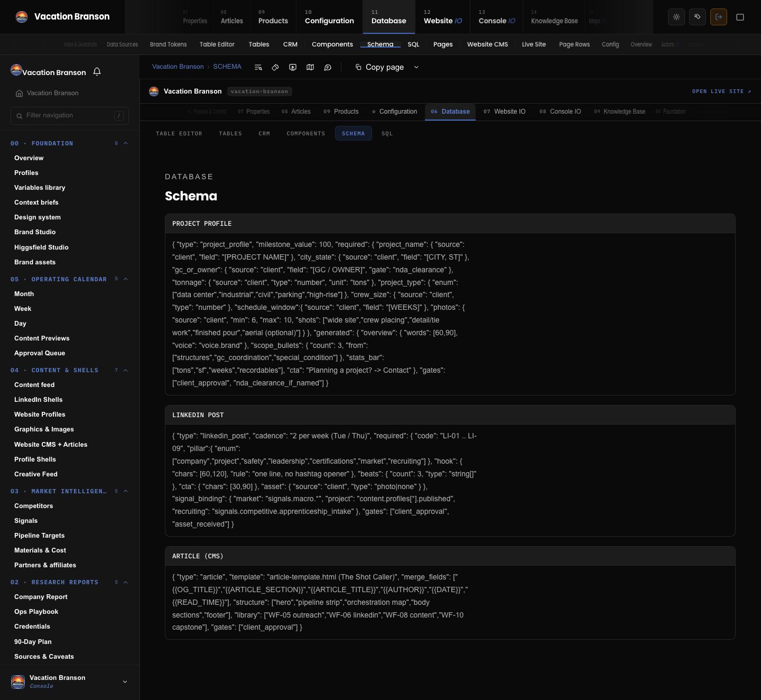Click the home icon beside Vacation Branson

pos(19,93)
